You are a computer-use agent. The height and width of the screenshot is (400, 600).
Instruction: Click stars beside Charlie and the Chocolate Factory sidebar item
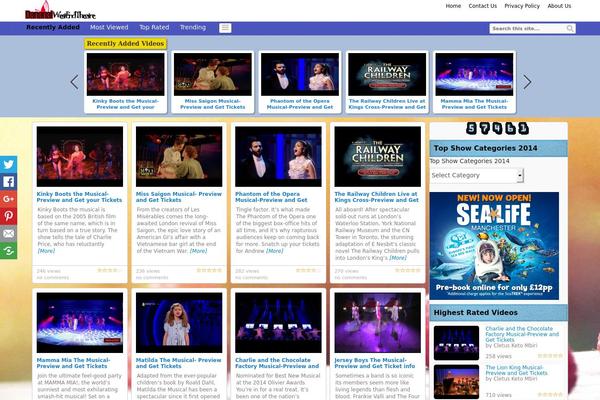[550, 356]
